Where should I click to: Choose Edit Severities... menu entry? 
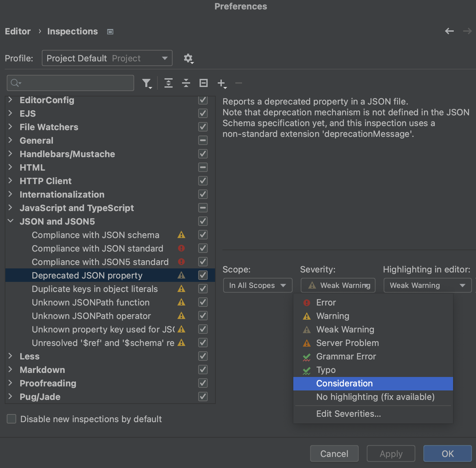tap(348, 414)
